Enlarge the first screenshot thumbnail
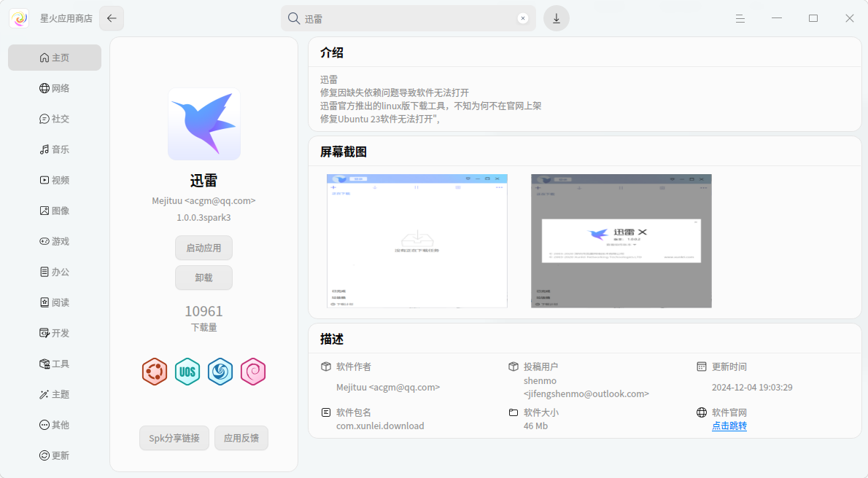The width and height of the screenshot is (868, 478). coord(417,240)
